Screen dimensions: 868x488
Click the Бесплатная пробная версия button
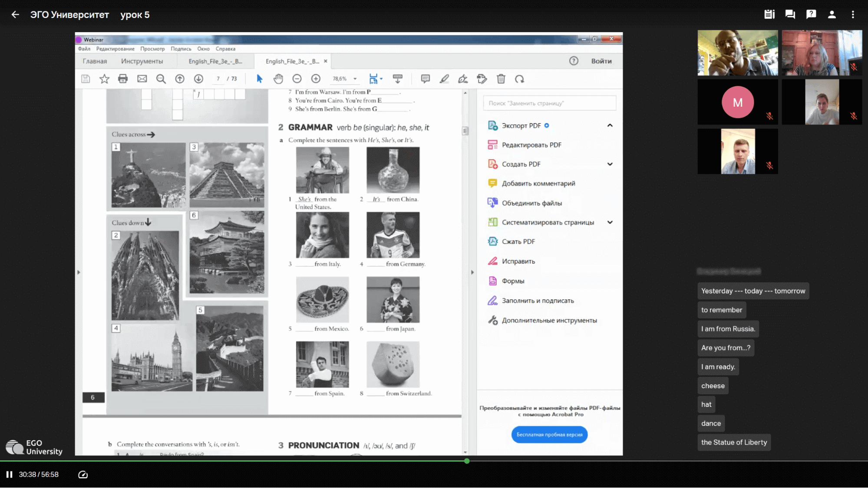pyautogui.click(x=549, y=435)
